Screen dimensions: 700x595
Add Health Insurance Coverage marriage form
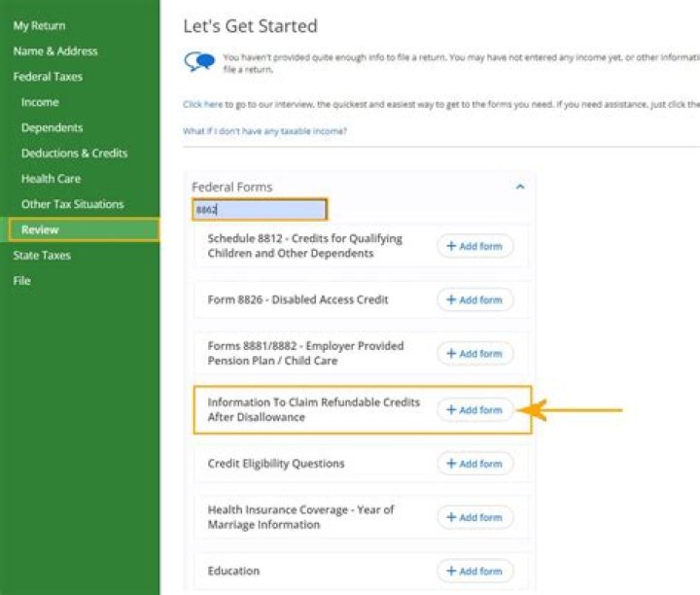475,517
